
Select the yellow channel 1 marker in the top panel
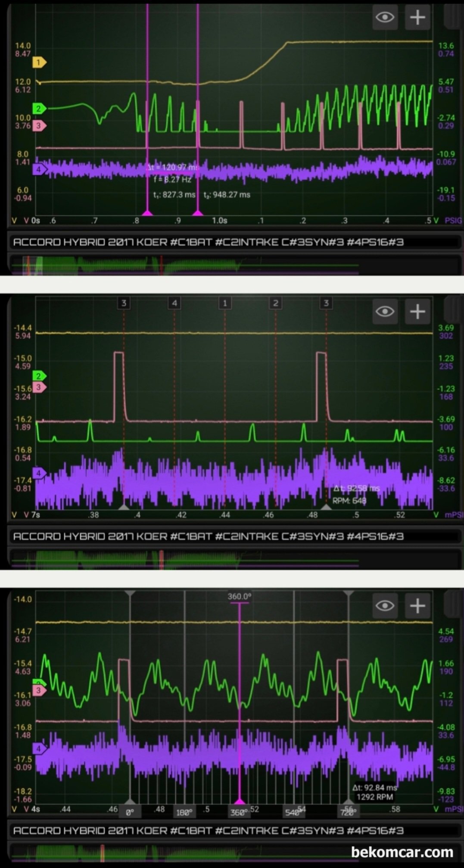point(39,62)
